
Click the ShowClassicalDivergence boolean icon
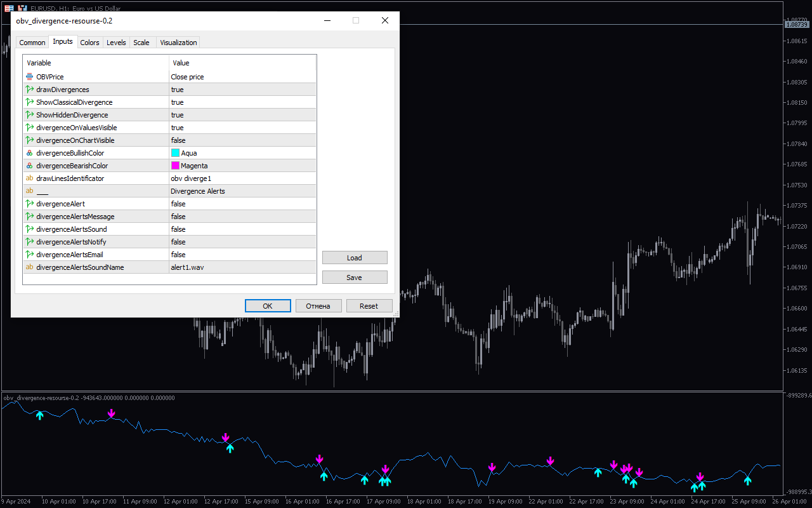29,102
